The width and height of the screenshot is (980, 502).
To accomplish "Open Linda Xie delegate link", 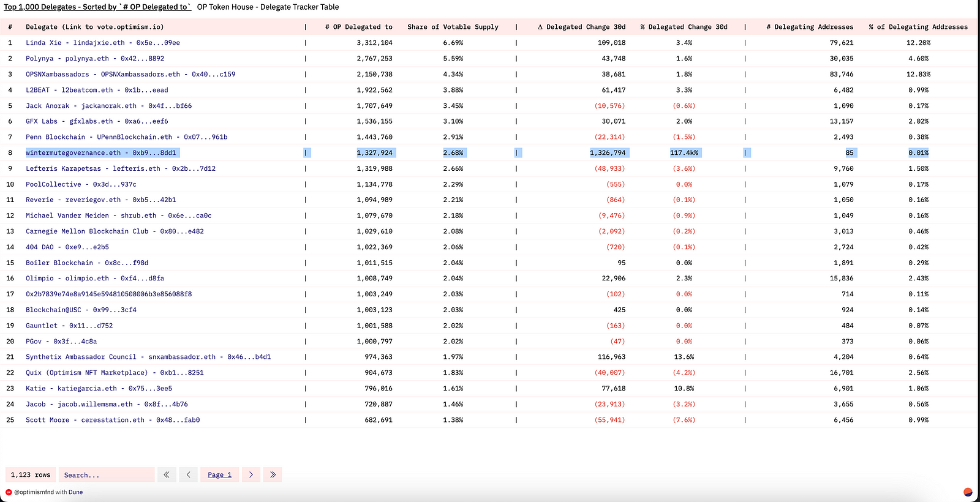I will click(103, 43).
